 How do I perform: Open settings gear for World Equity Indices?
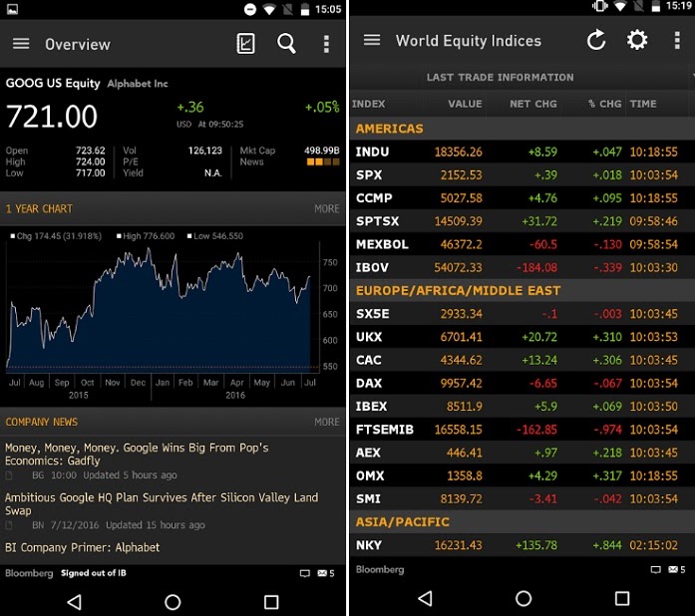(x=637, y=40)
